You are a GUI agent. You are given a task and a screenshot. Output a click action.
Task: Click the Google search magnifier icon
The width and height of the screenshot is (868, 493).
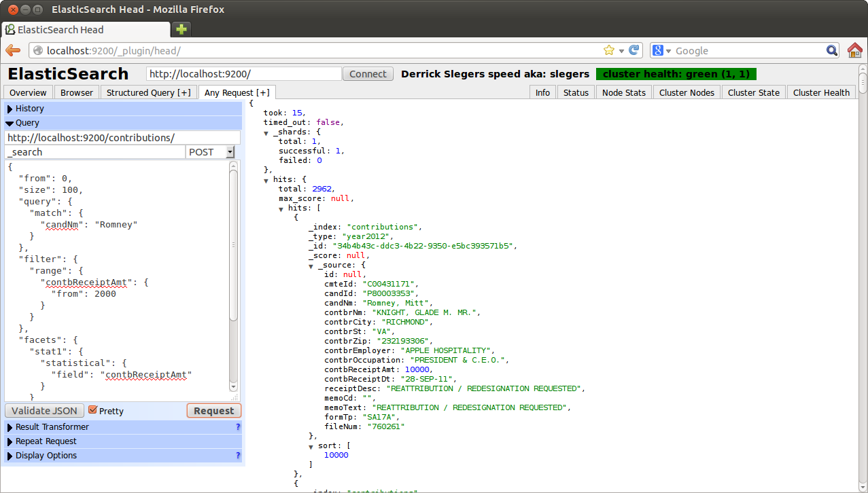pos(832,50)
